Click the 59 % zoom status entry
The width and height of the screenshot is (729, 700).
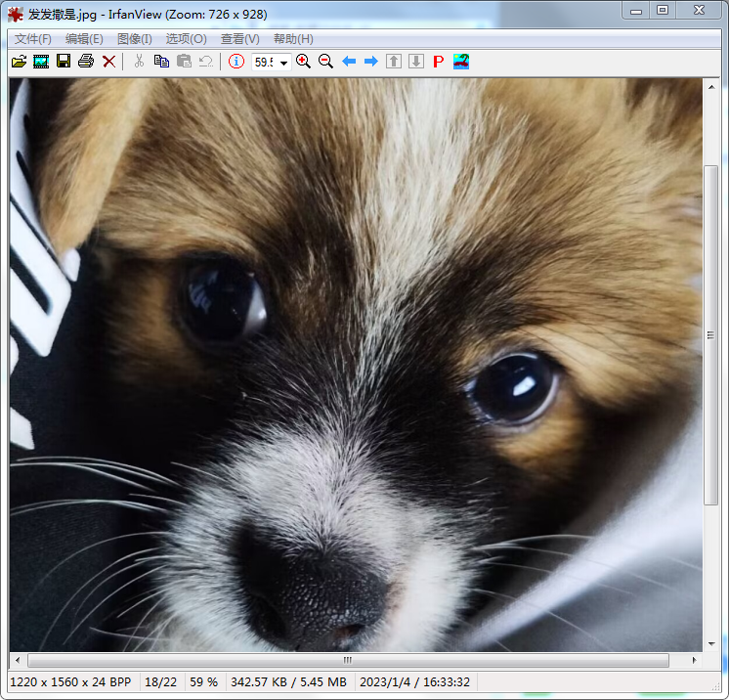[x=203, y=681]
